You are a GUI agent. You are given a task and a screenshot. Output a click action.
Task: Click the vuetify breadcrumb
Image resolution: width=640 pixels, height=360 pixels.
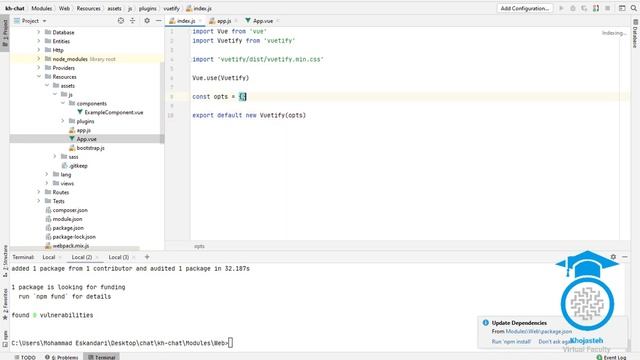point(171,8)
